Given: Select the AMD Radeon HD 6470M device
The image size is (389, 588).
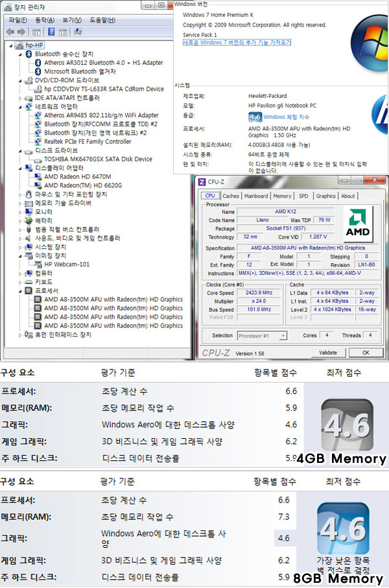Looking at the screenshot, I should (77, 176).
